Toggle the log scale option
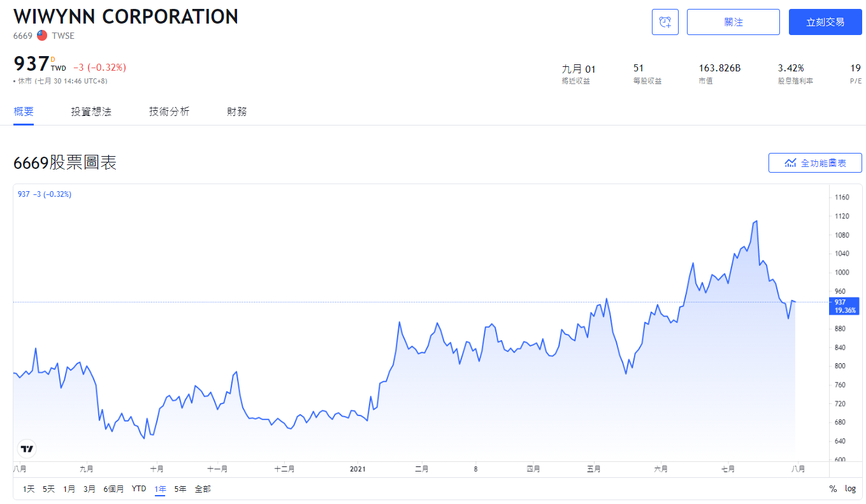866x504 pixels. (x=850, y=489)
